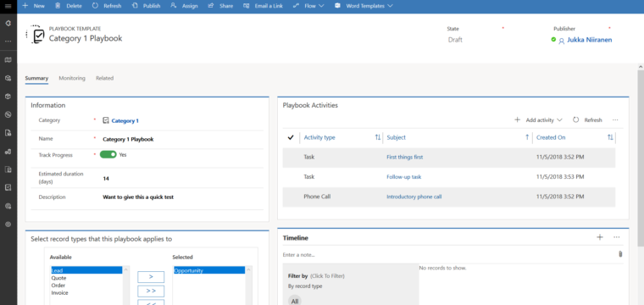Click the sidebar cube icon
Viewport: 644px width, 305px height.
click(8, 96)
